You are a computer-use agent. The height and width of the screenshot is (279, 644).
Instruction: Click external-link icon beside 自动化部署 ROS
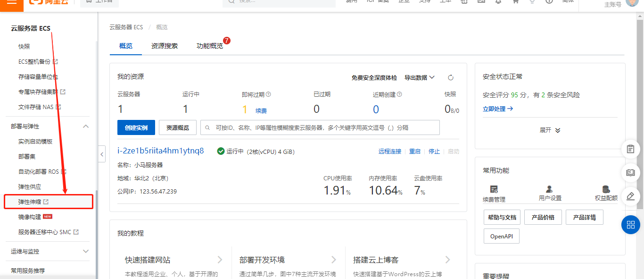(x=64, y=172)
